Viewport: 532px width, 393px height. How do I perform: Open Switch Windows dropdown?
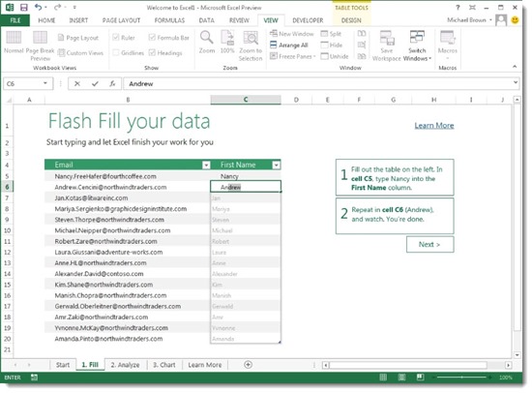tap(417, 45)
